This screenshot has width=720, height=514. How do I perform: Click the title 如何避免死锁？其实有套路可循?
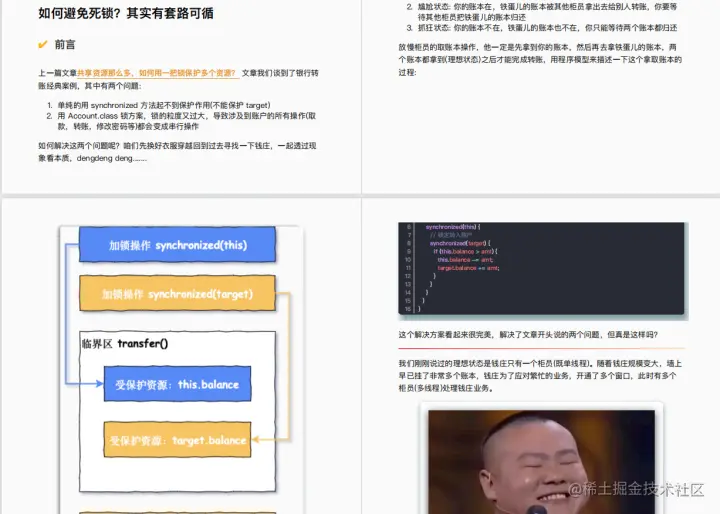pyautogui.click(x=126, y=13)
